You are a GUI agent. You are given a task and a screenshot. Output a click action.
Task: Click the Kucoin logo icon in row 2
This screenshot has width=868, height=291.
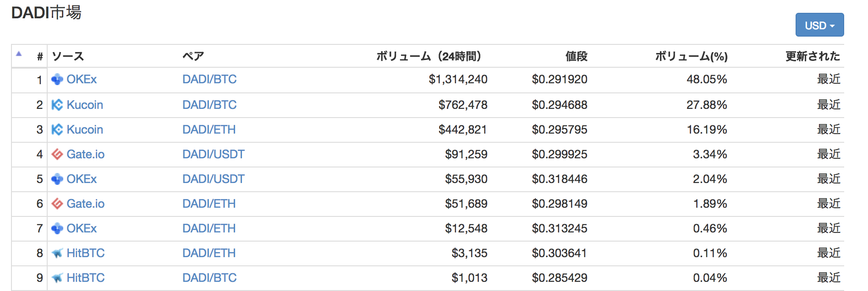[x=57, y=105]
